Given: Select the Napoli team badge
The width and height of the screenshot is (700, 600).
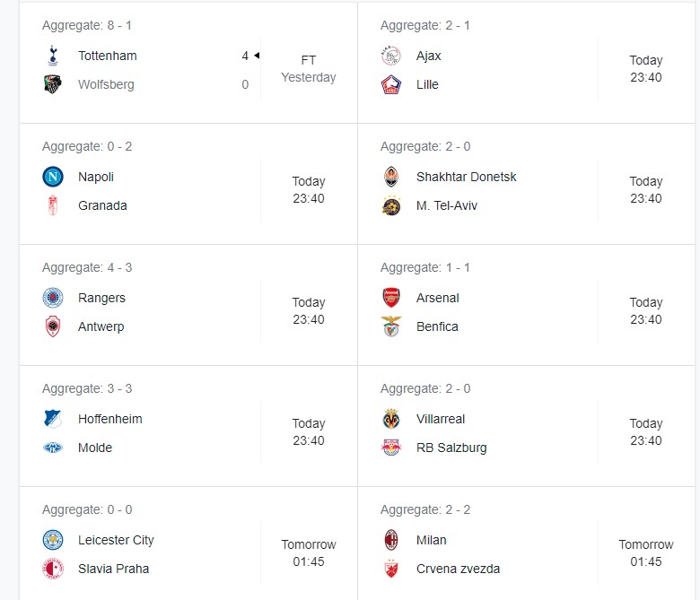Looking at the screenshot, I should click(x=53, y=177).
